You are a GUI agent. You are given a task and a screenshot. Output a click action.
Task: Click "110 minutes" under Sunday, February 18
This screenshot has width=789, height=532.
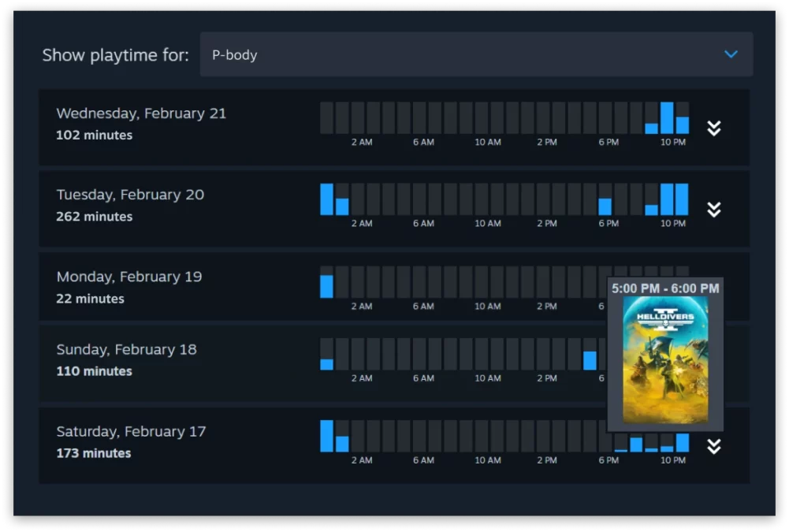coord(95,371)
